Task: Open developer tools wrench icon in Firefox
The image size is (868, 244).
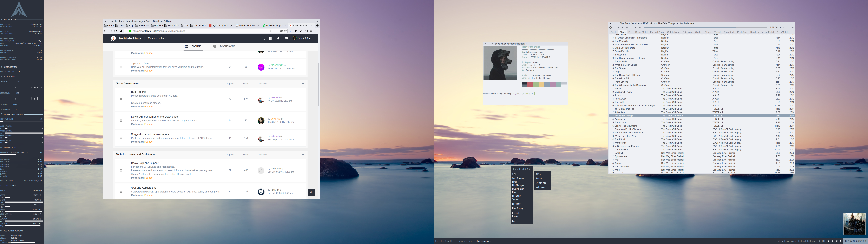Action: pos(301,31)
